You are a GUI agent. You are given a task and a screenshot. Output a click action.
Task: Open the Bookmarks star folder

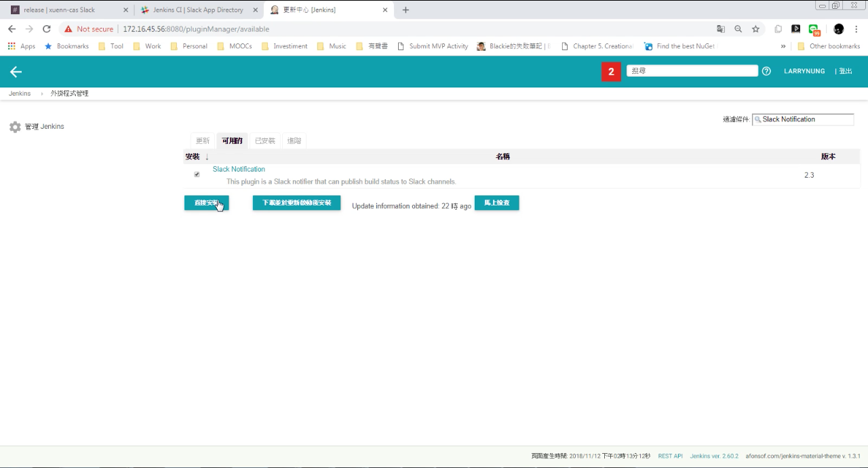point(66,46)
